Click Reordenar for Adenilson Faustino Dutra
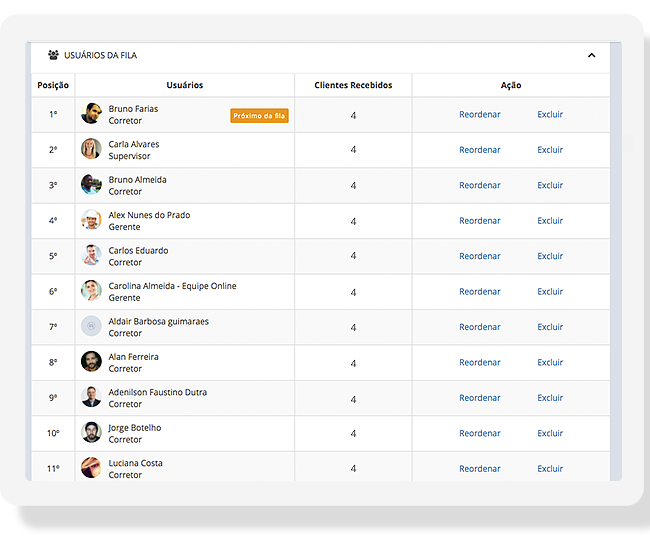Viewport: 650px width, 550px height. click(479, 398)
